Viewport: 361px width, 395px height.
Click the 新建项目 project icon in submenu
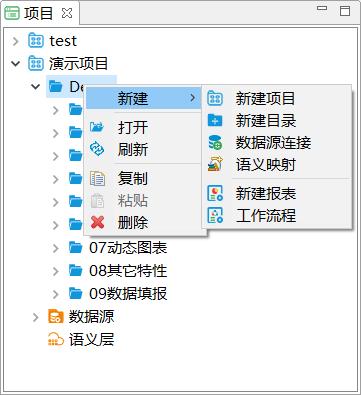(215, 99)
